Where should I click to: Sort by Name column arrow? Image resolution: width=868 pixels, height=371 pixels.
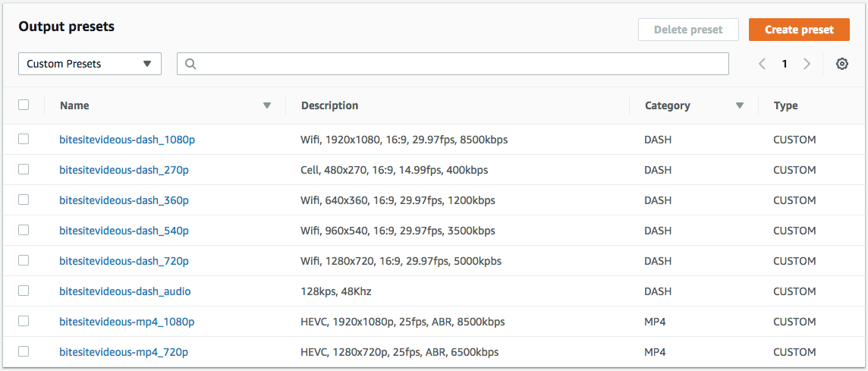point(267,105)
